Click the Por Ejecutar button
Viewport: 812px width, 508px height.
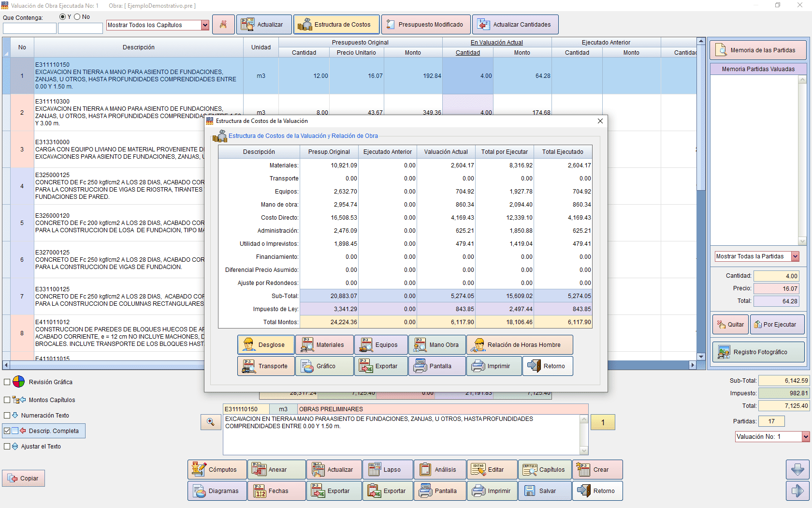click(x=777, y=325)
